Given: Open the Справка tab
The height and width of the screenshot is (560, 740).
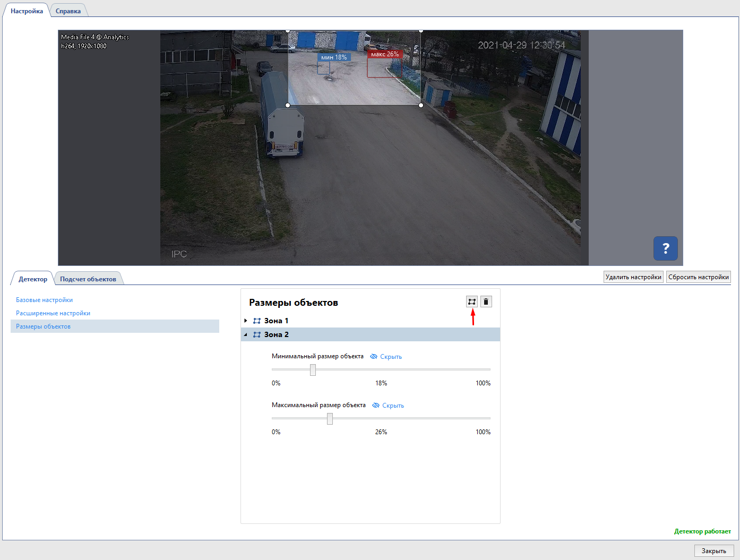Looking at the screenshot, I should point(68,11).
